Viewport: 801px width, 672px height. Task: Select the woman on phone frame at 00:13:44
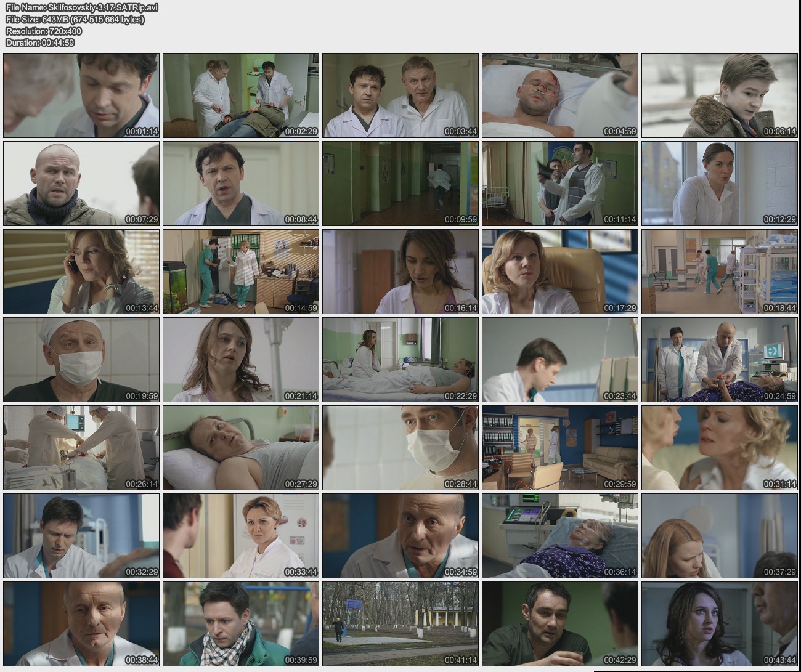click(x=81, y=272)
